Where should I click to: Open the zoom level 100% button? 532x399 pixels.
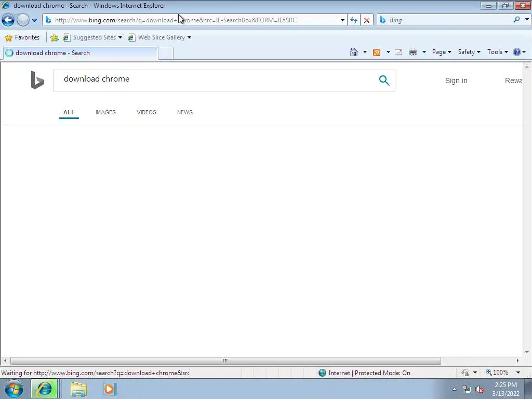point(497,373)
